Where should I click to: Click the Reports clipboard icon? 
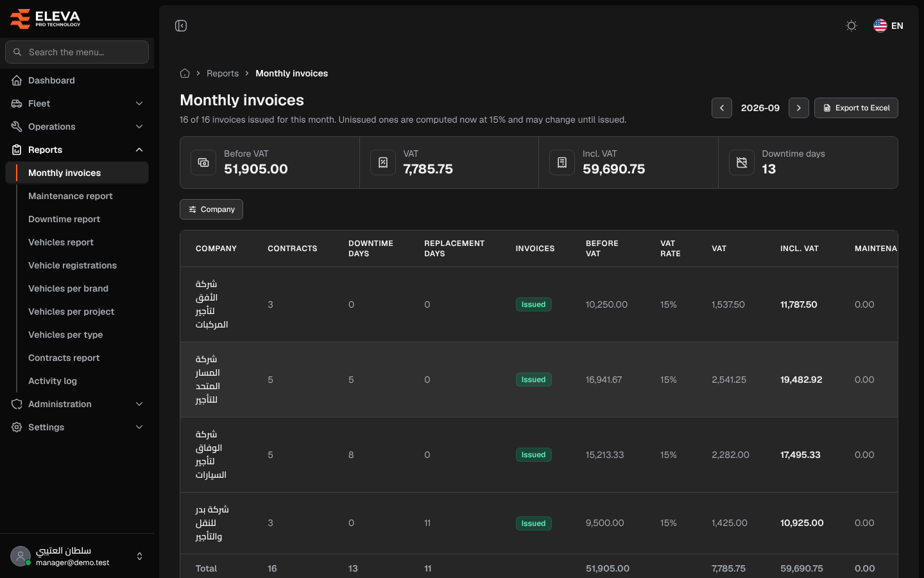coord(17,150)
